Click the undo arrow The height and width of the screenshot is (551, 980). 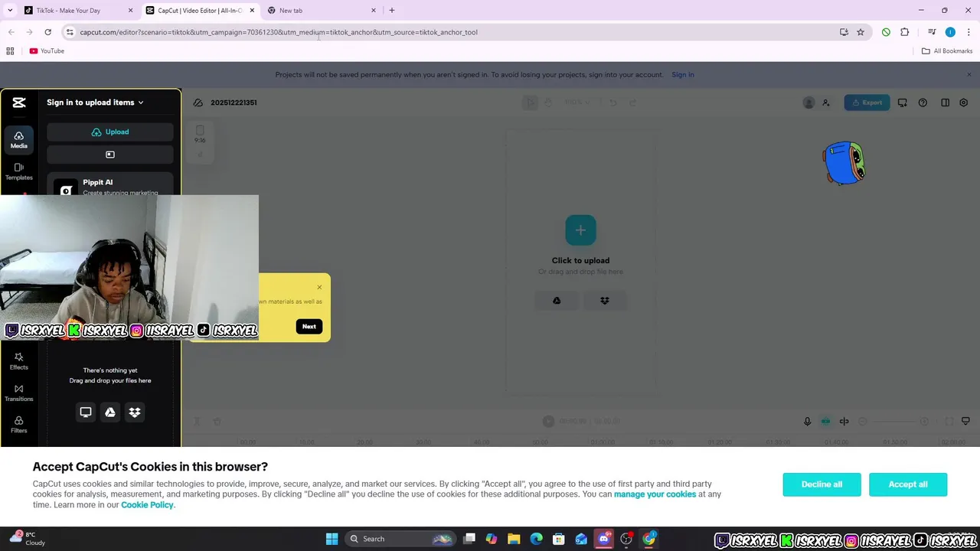click(612, 103)
